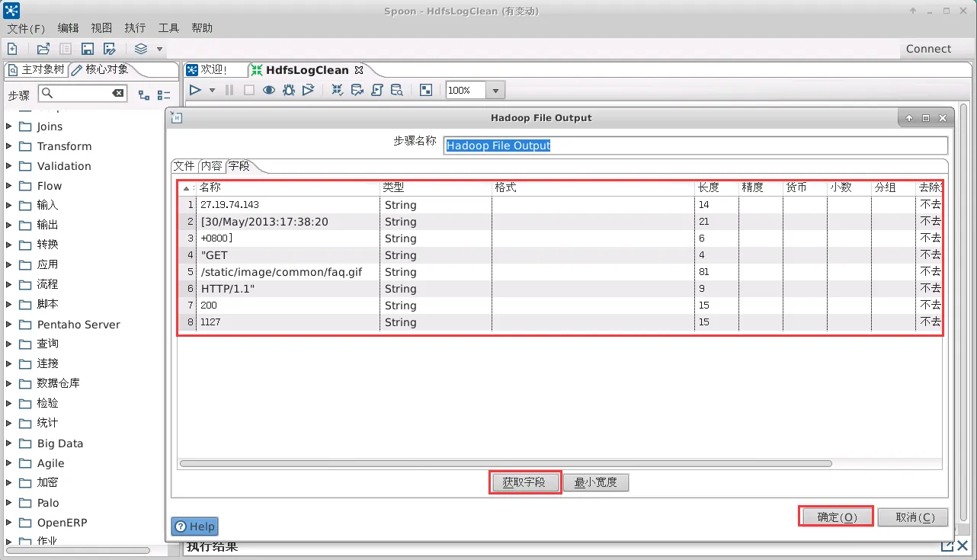This screenshot has width=977, height=560.
Task: Verify transformation icon in canvas toolbar
Action: tap(338, 90)
